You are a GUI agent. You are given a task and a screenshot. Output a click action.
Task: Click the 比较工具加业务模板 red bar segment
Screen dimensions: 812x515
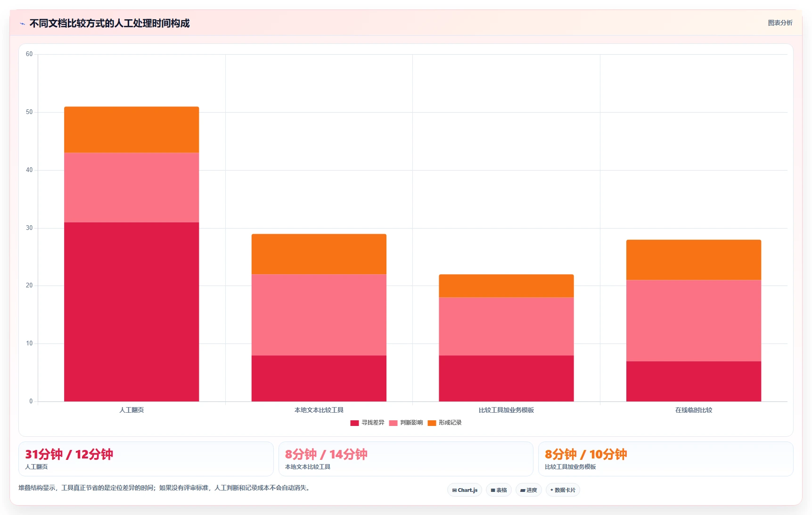tap(506, 378)
